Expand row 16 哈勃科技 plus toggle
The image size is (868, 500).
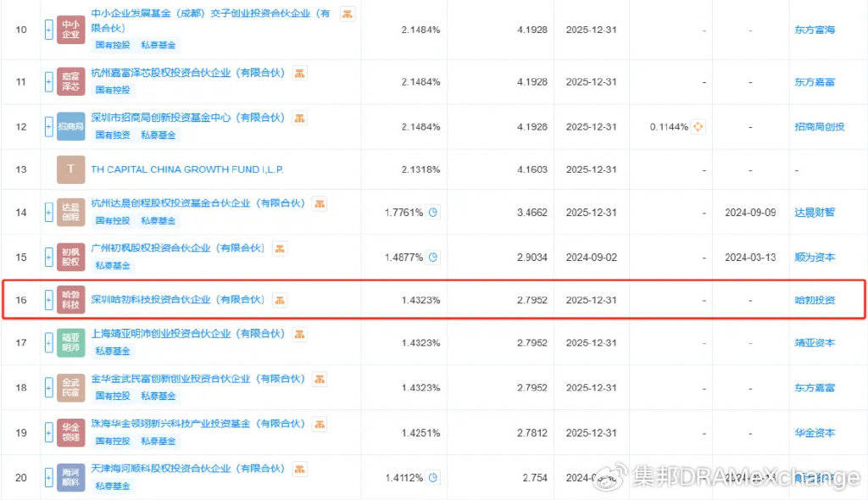[x=48, y=299]
